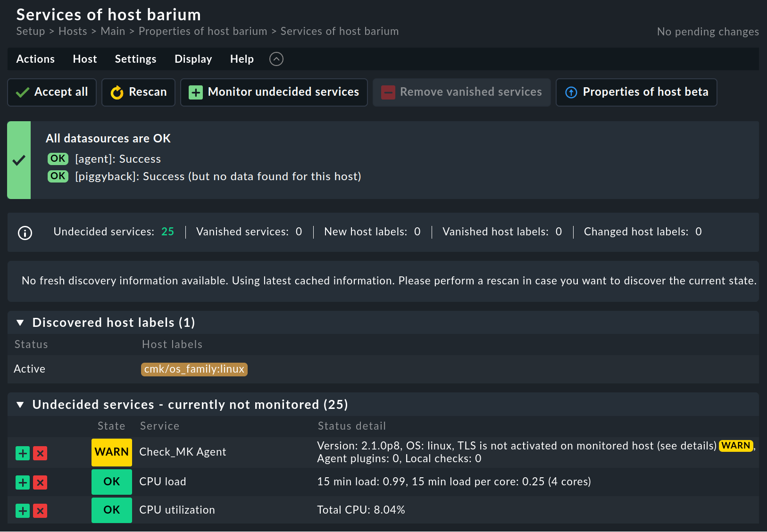The height and width of the screenshot is (532, 767).
Task: Click green plus icon for Check_MK Agent
Action: click(x=23, y=453)
